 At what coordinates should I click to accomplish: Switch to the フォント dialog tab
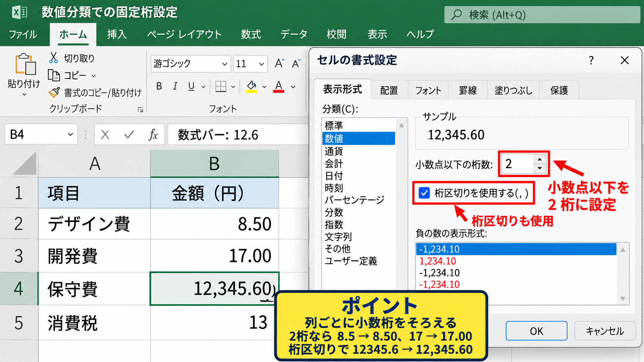tap(428, 90)
